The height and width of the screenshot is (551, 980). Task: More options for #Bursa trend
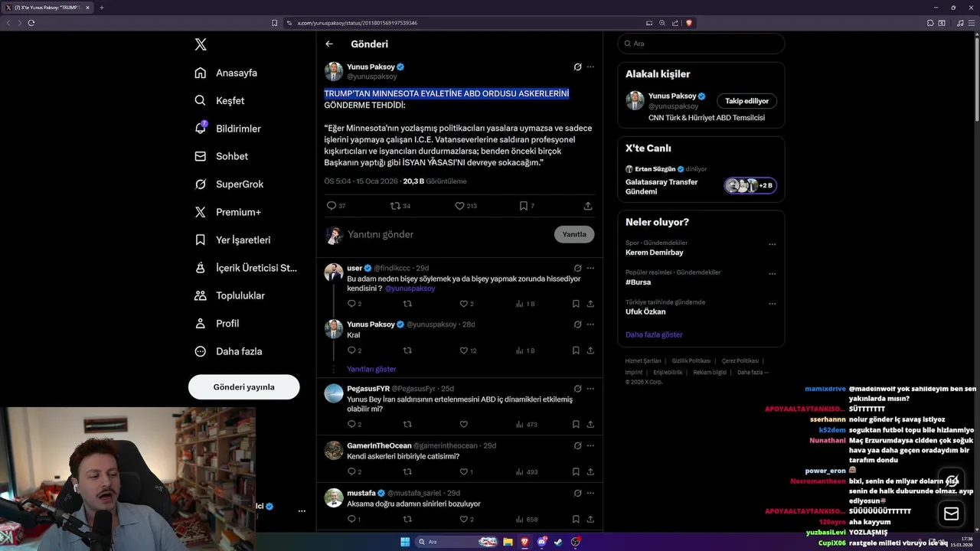772,274
